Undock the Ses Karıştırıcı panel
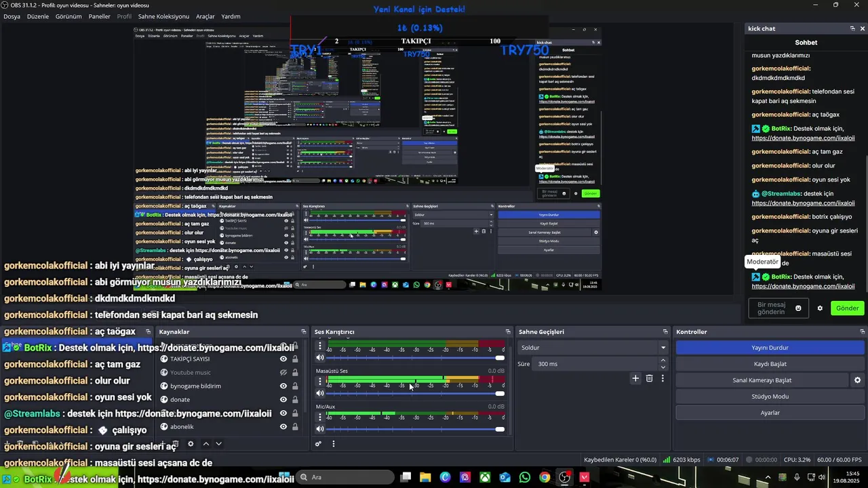 pyautogui.click(x=508, y=331)
